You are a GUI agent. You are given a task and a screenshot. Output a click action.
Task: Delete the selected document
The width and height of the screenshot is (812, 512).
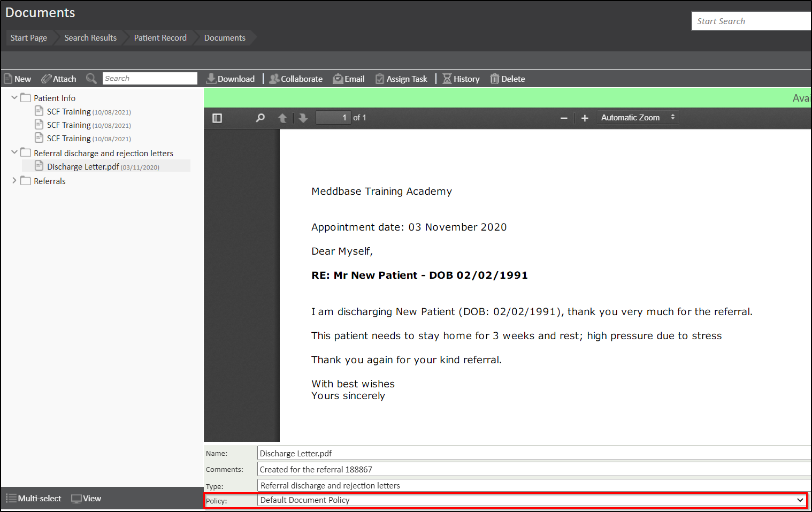[x=508, y=79]
